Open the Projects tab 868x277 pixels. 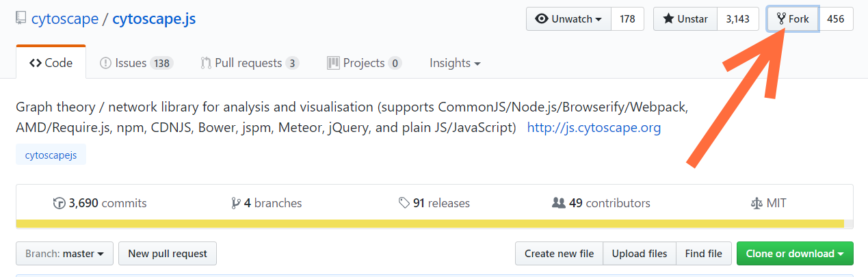pyautogui.click(x=364, y=63)
